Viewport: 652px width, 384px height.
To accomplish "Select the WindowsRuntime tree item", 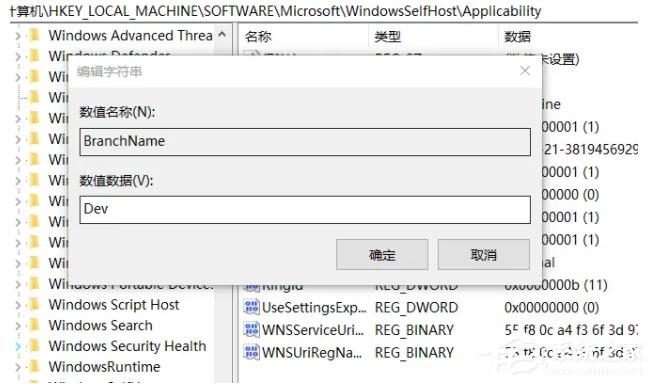I will pos(104,367).
